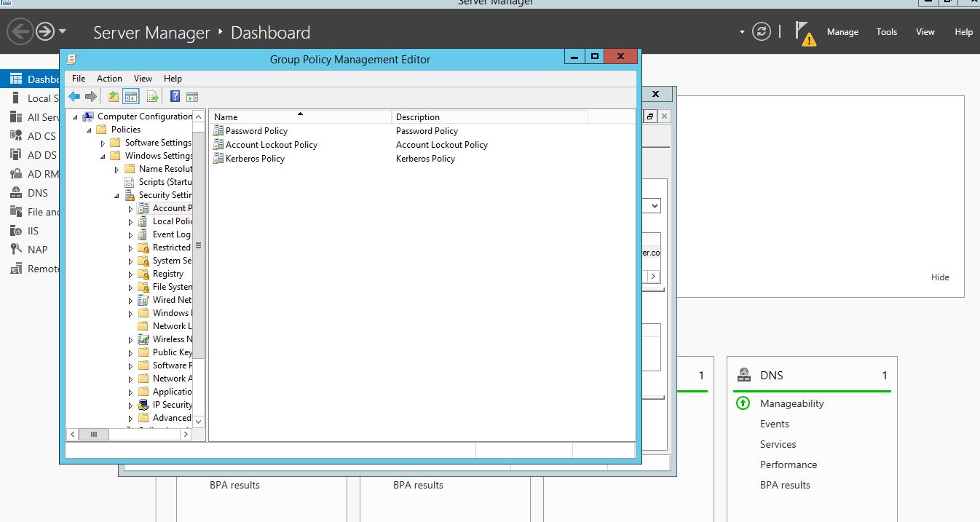Open the dropdown arrow beside Server Manager navigation

(63, 31)
